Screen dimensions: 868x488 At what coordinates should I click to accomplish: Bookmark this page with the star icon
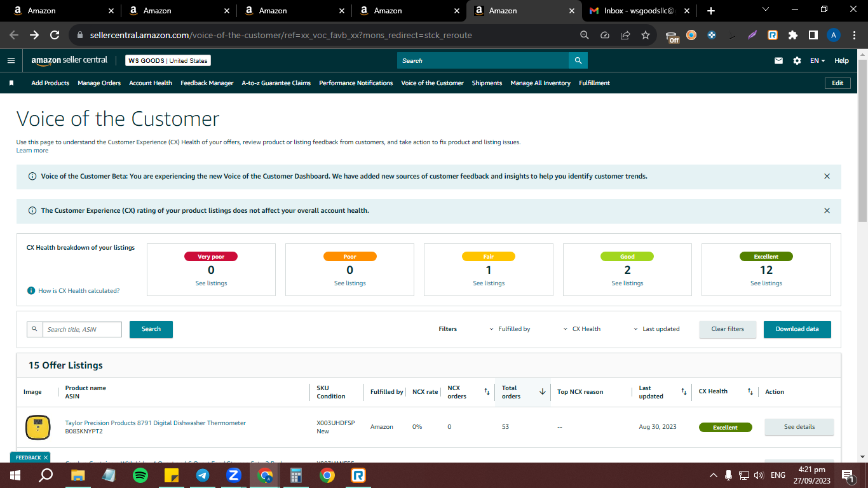(646, 35)
